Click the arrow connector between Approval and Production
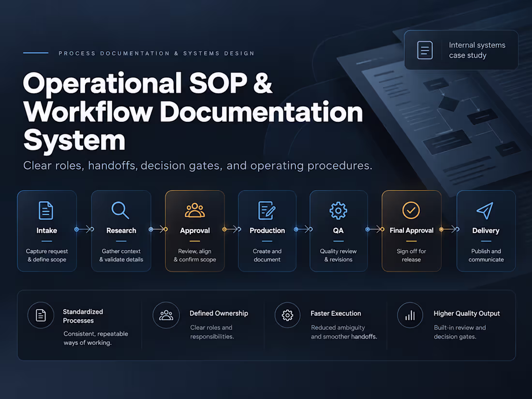The image size is (532, 399). 232,229
